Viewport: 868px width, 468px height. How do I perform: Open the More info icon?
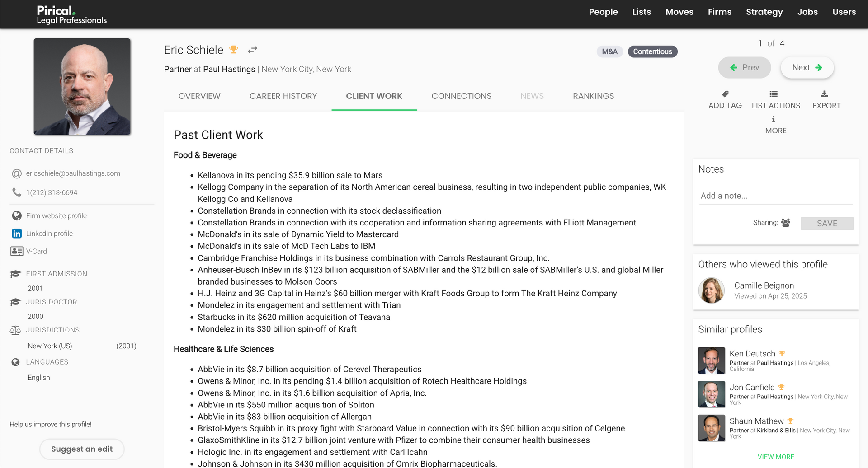tap(774, 119)
